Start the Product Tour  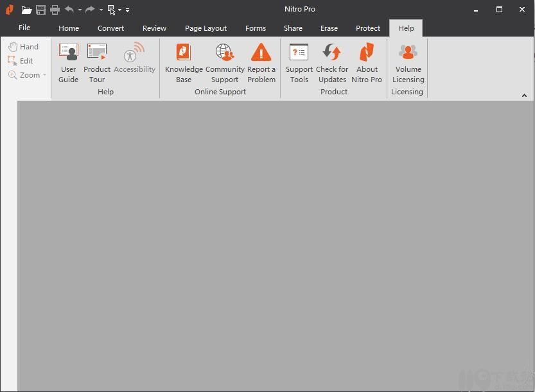[97, 63]
